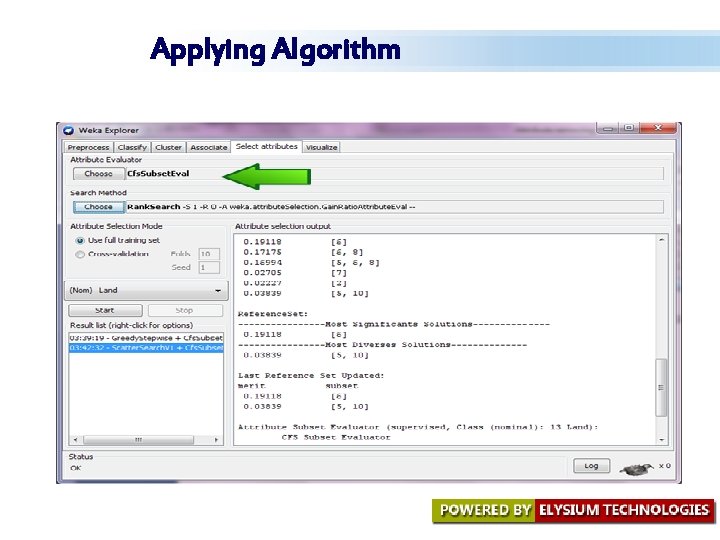Open the (Nom) Land class dropdown
Screen dimensions: 720x540
pyautogui.click(x=146, y=290)
